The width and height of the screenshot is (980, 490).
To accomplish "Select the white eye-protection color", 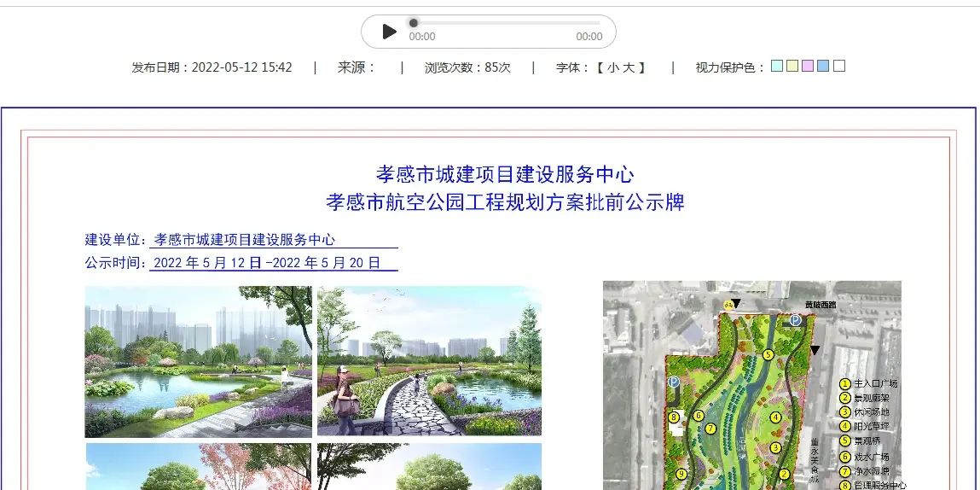I will click(x=838, y=66).
